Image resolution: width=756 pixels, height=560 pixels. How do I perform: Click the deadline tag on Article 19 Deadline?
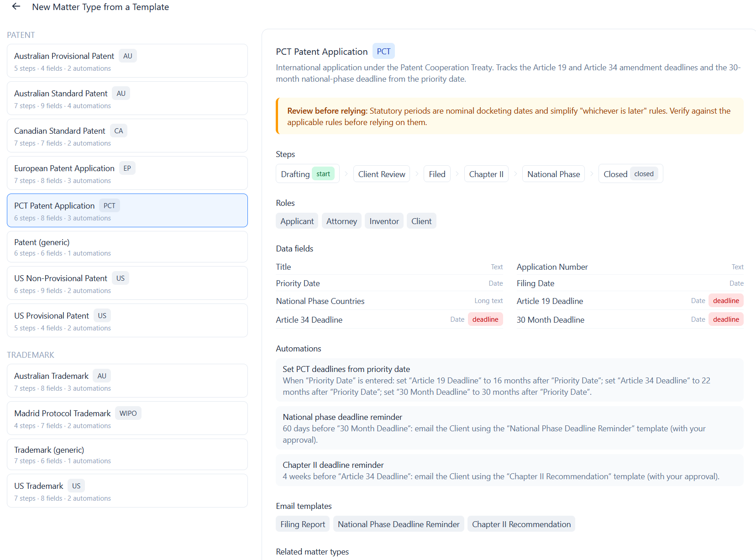pyautogui.click(x=726, y=300)
